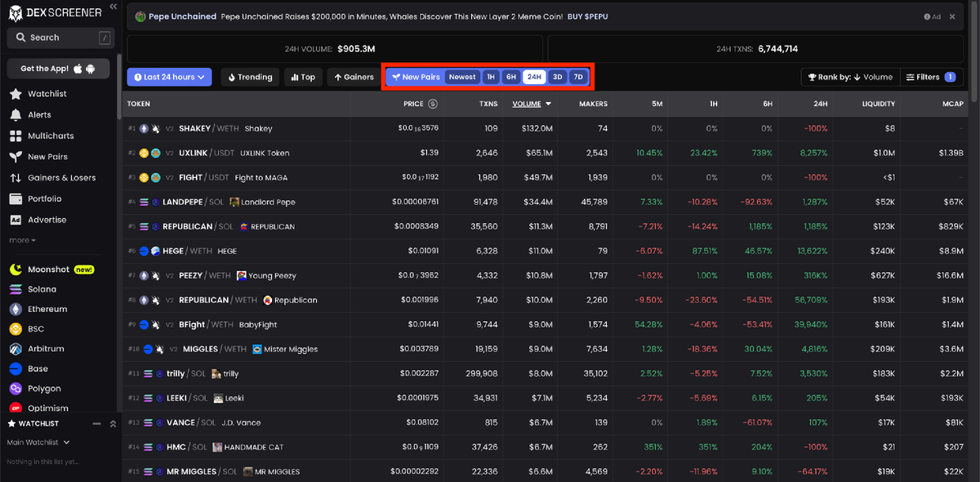Screen dimensions: 980x482
Task: Choose 3D pair age option
Action: [x=557, y=77]
